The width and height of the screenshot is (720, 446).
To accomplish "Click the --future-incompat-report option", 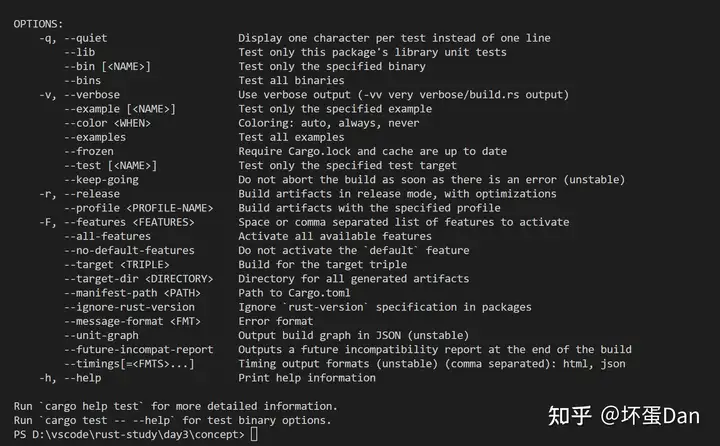I will (x=139, y=350).
